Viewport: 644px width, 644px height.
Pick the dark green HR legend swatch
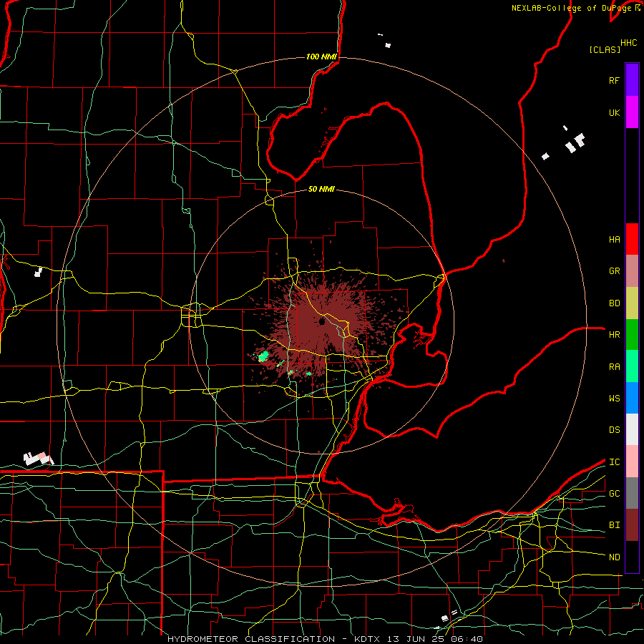632,335
